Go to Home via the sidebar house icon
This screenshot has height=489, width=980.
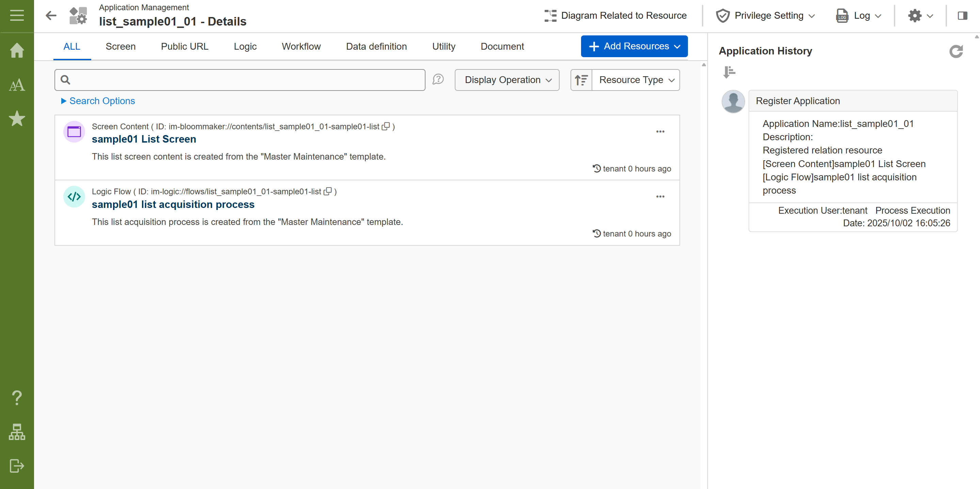click(17, 50)
